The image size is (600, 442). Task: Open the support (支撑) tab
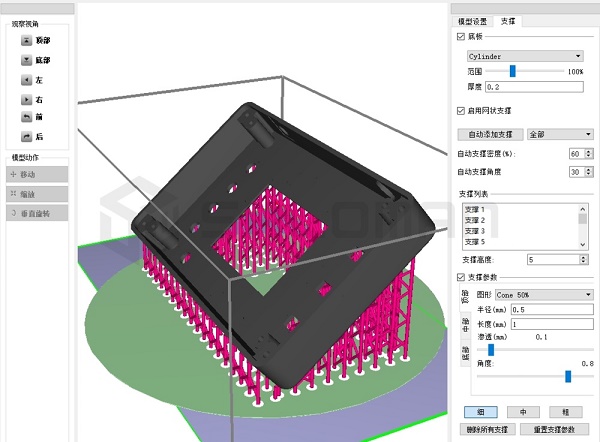coord(508,20)
